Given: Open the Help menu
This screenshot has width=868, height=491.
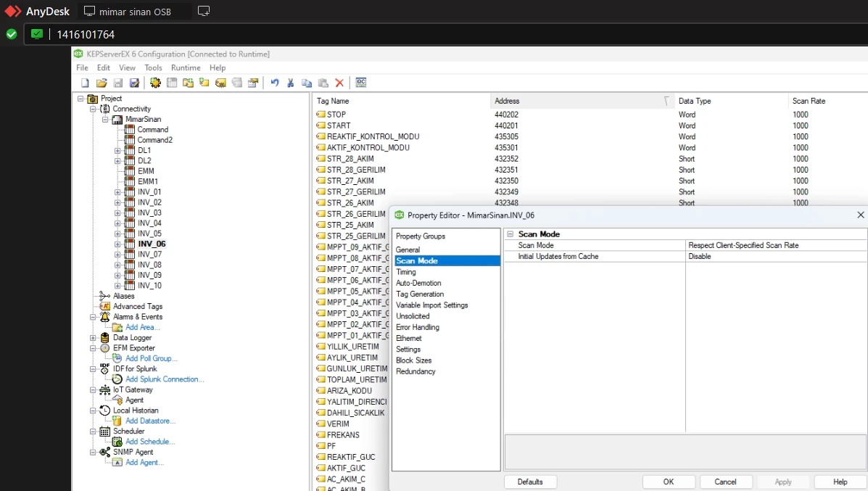Looking at the screenshot, I should 218,67.
